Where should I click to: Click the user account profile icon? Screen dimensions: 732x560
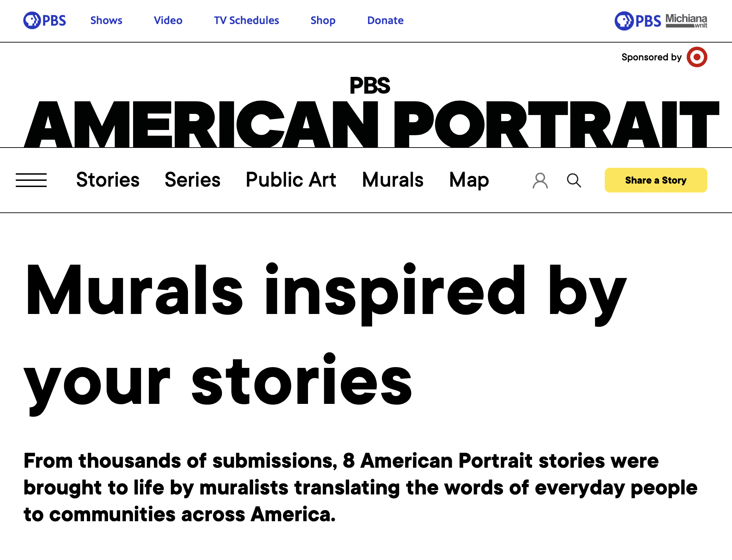[x=540, y=180]
